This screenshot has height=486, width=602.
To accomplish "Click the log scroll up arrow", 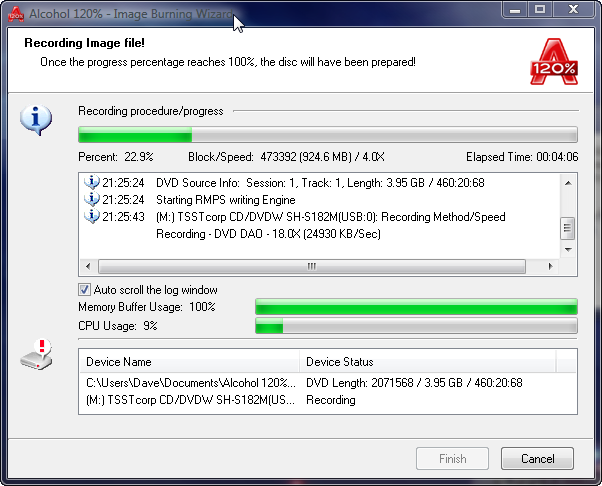I will [568, 183].
